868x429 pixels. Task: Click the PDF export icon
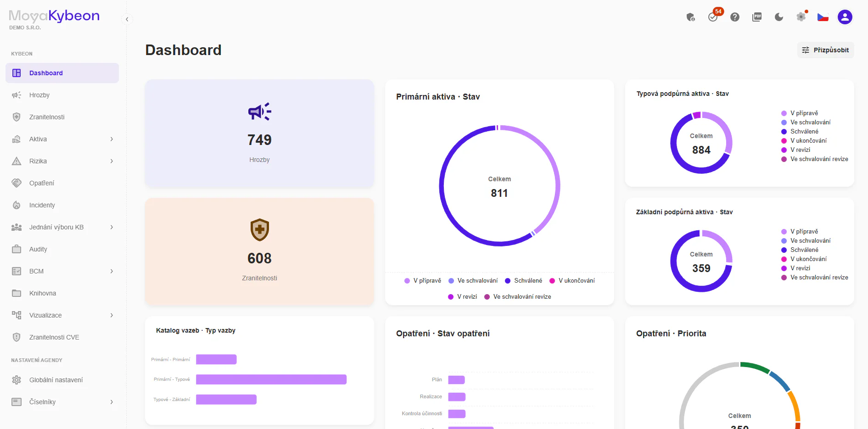click(757, 17)
